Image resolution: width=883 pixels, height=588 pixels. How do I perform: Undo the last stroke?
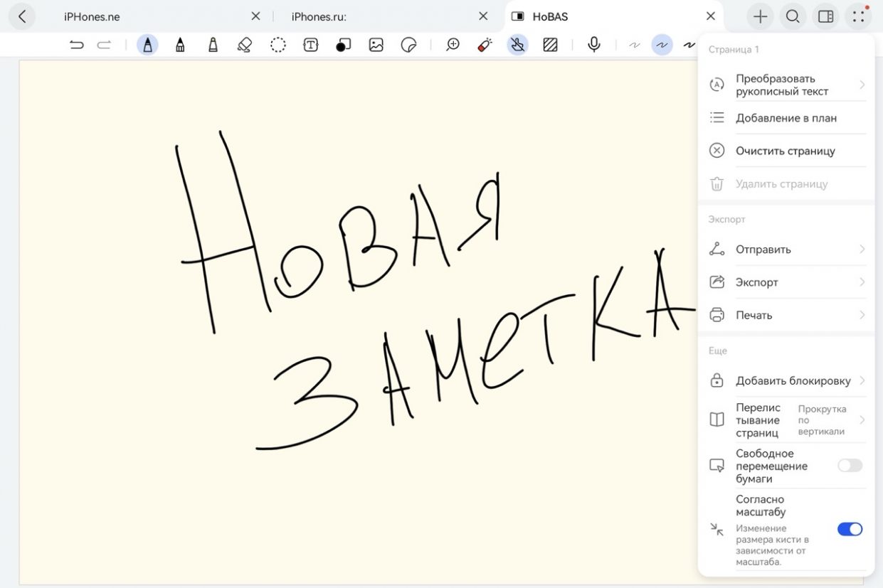click(x=77, y=45)
